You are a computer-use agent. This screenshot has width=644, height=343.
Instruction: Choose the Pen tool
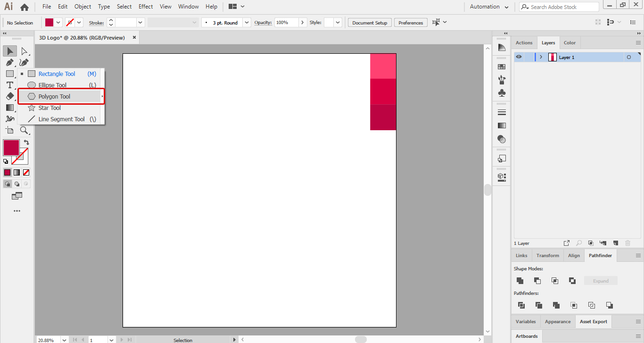coord(9,62)
